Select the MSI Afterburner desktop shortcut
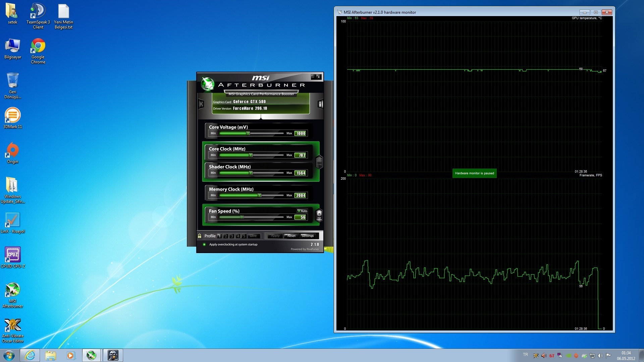The image size is (644, 362). pyautogui.click(x=12, y=295)
